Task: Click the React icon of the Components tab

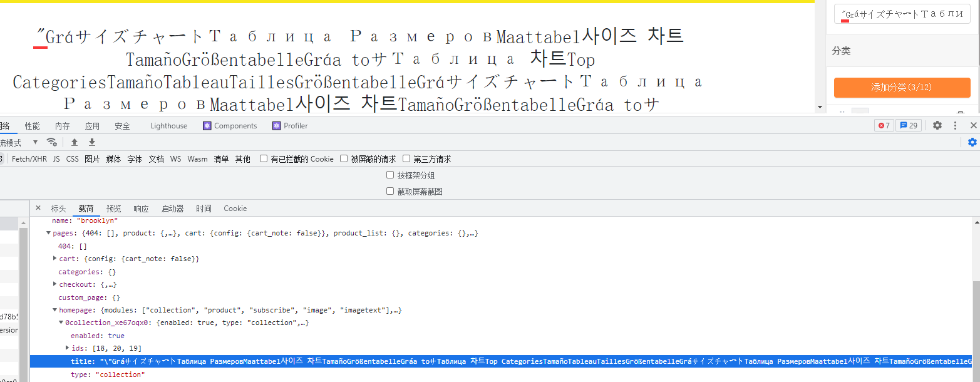Action: click(207, 126)
